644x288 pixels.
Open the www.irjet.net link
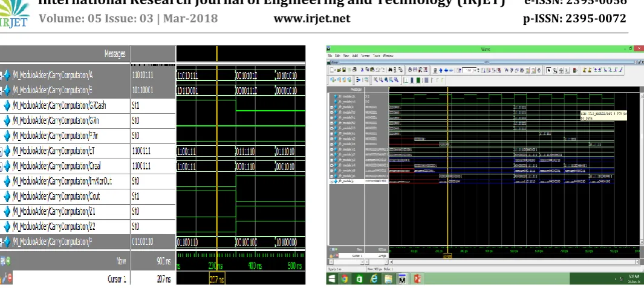coord(312,19)
